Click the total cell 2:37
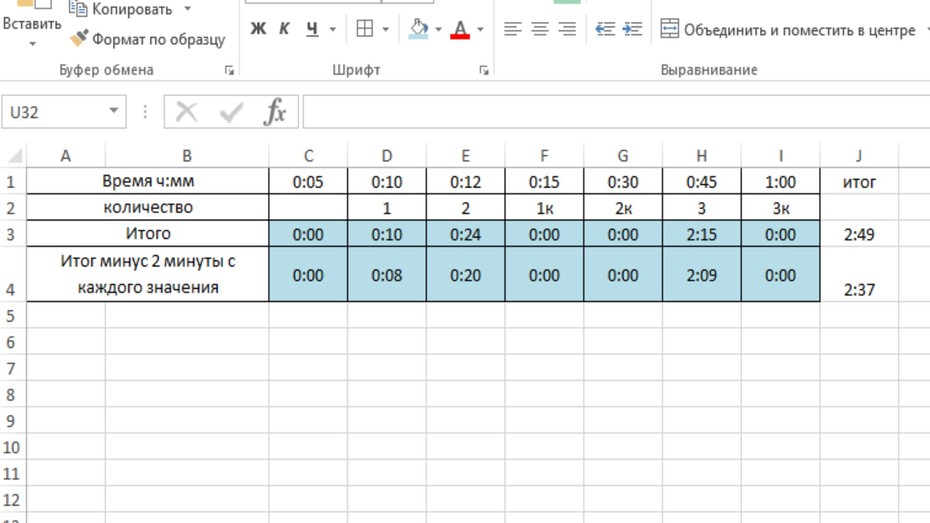 point(859,275)
